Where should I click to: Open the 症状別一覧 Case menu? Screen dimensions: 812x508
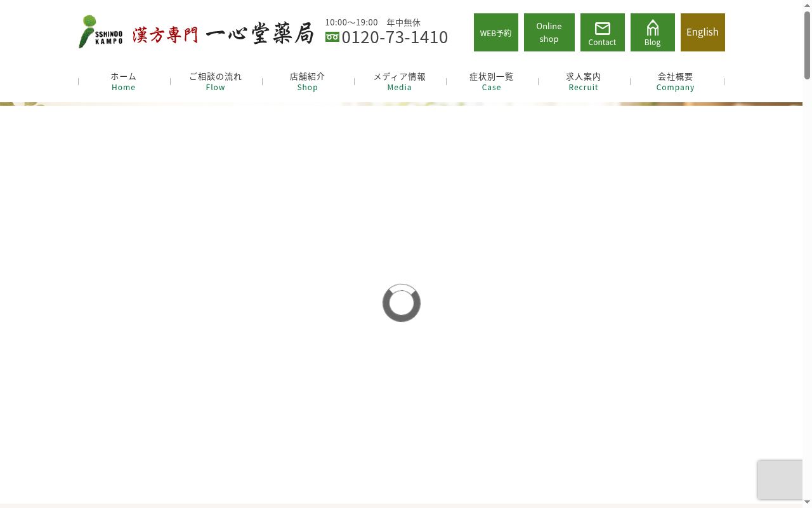[x=492, y=81]
